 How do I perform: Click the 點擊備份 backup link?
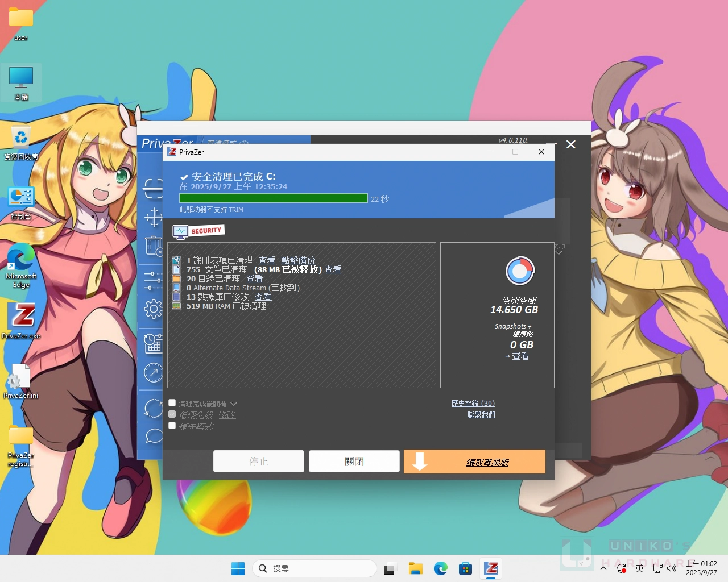tap(298, 260)
